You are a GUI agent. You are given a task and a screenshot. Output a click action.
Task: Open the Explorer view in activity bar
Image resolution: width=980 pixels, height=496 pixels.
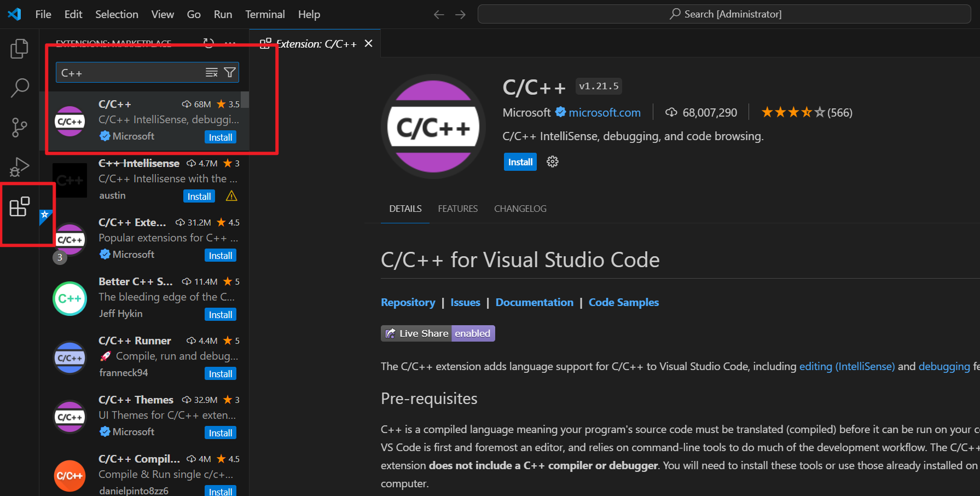(19, 48)
